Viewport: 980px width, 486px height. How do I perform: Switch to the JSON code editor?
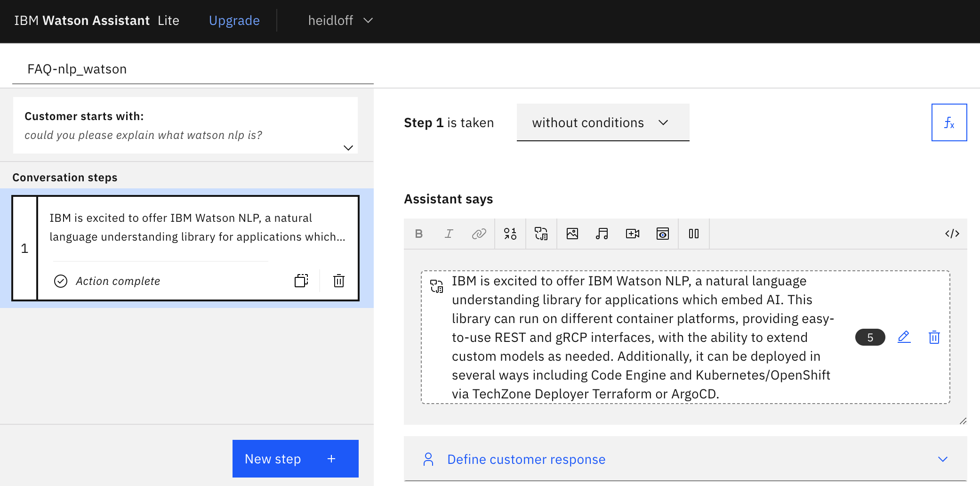(x=952, y=234)
